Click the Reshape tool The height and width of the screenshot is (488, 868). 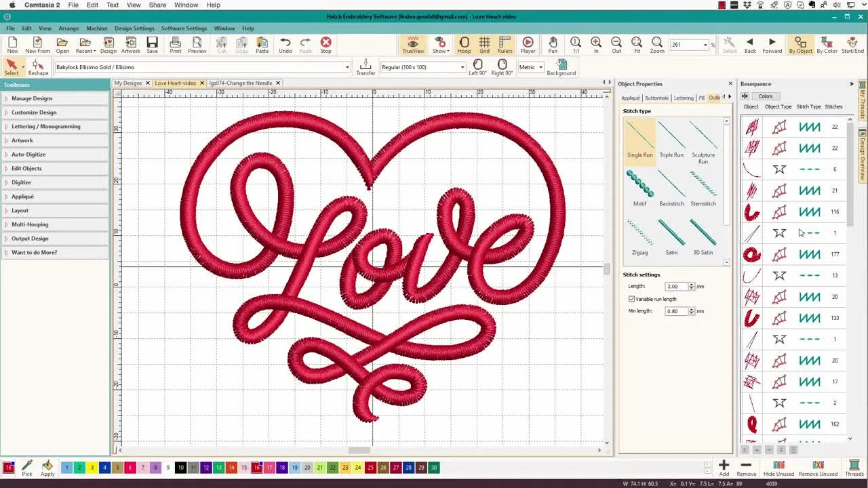(38, 67)
